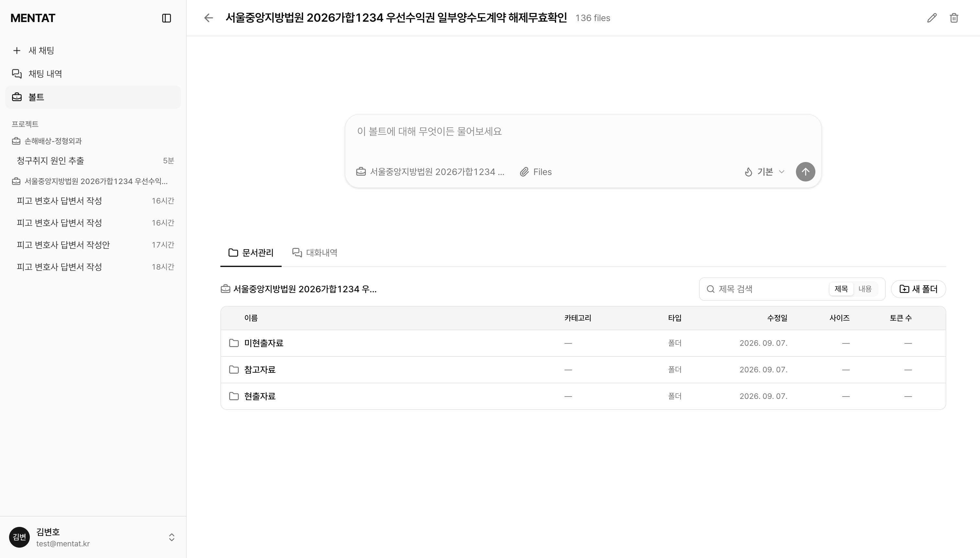Click the 김변 avatar
Image resolution: width=980 pixels, height=558 pixels.
tap(19, 537)
